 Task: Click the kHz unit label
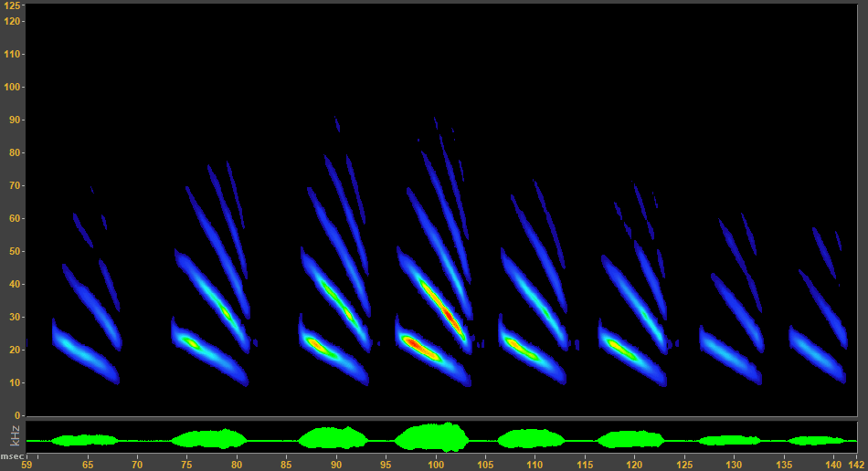(15, 436)
